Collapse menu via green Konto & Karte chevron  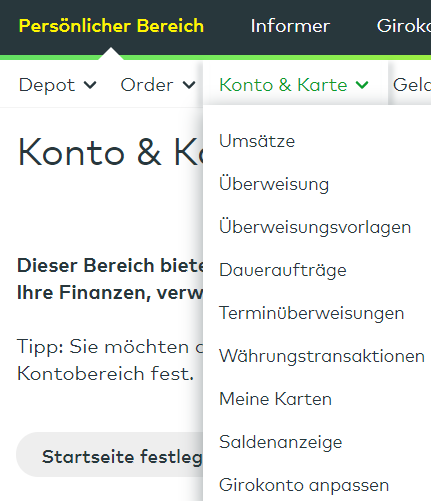pyautogui.click(x=362, y=85)
